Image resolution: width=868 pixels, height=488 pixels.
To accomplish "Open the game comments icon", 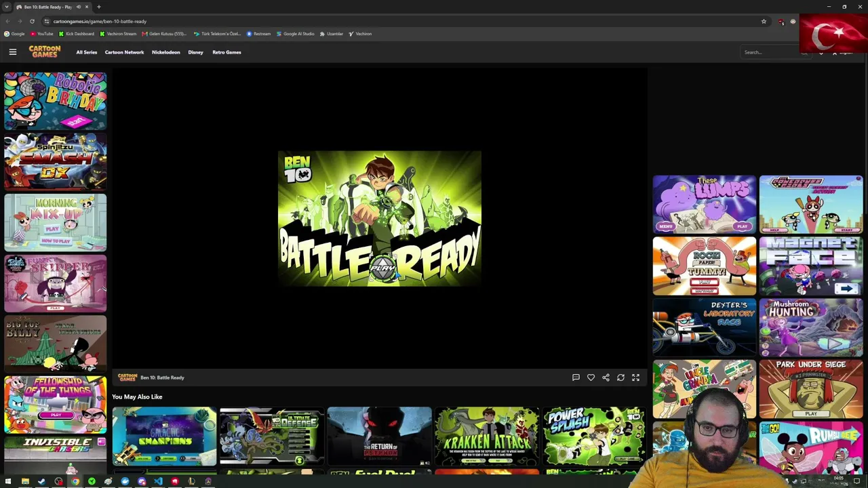I will [576, 378].
